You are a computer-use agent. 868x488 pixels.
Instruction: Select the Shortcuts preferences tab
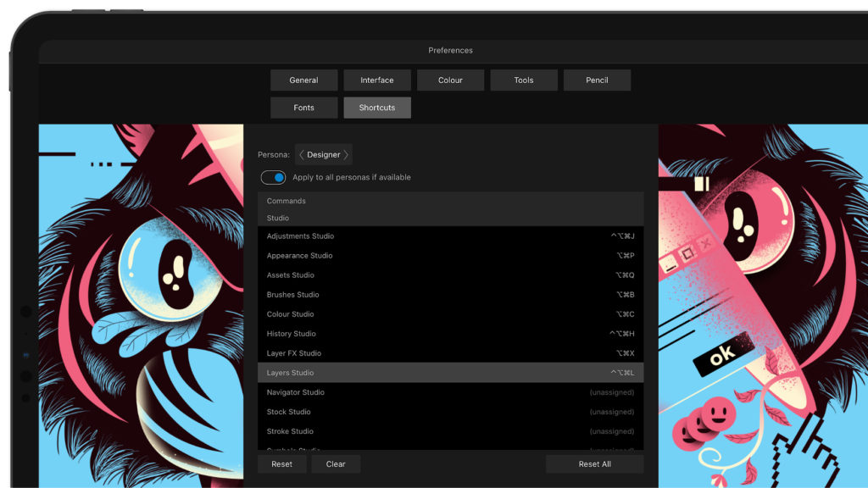tap(376, 108)
